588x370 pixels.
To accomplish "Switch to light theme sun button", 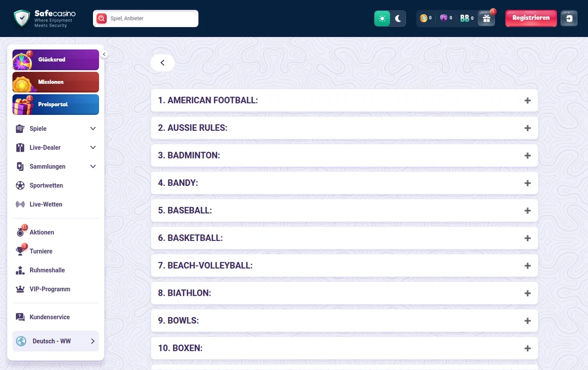I will coord(382,18).
